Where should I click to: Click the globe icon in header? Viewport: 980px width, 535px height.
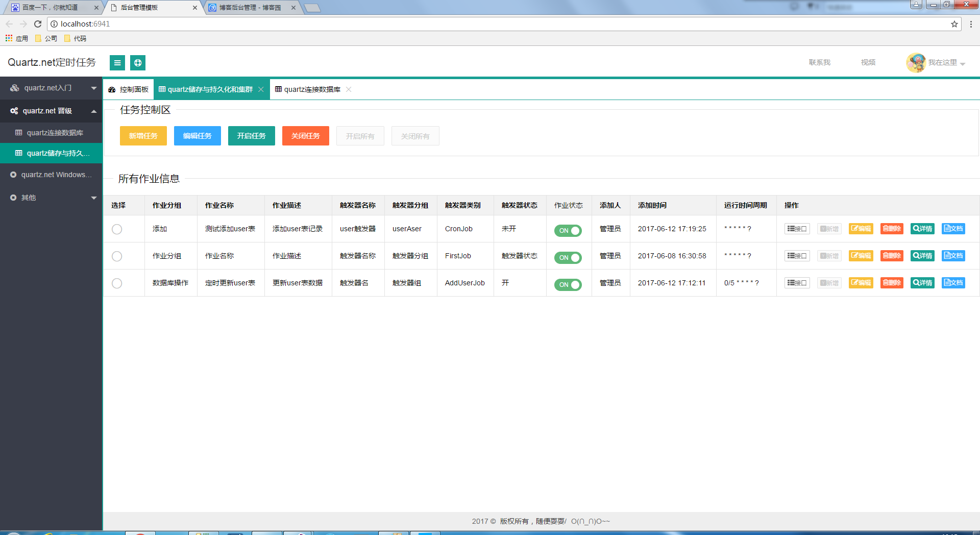pyautogui.click(x=138, y=63)
